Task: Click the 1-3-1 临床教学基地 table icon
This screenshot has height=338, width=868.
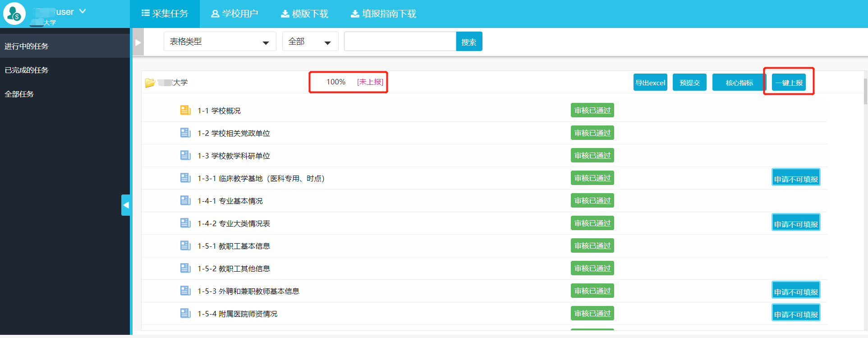Action: (x=185, y=178)
